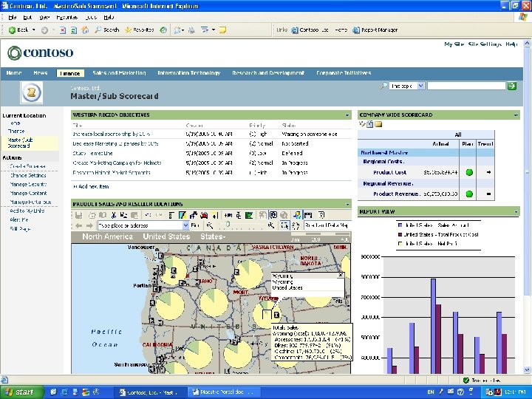The image size is (532, 399).
Task: Click the Contoso logo
Action: [41, 52]
